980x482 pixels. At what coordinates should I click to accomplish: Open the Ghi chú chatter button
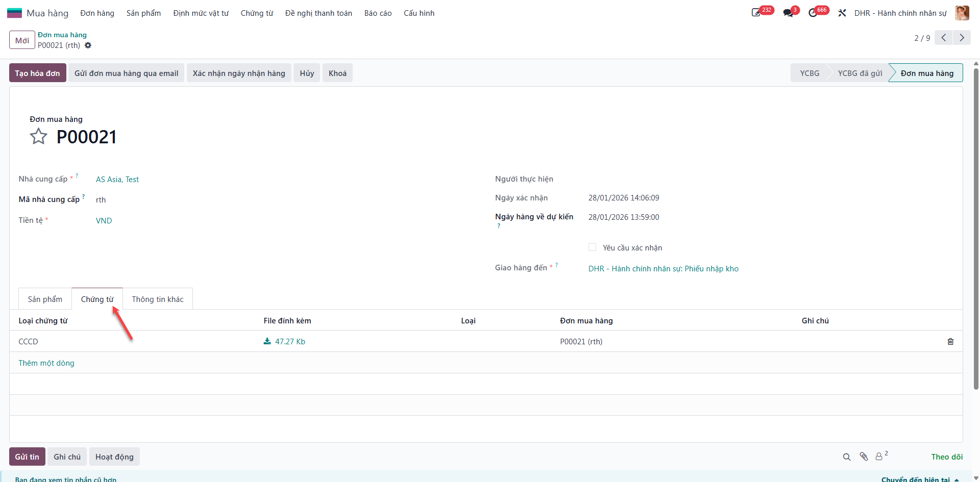67,456
